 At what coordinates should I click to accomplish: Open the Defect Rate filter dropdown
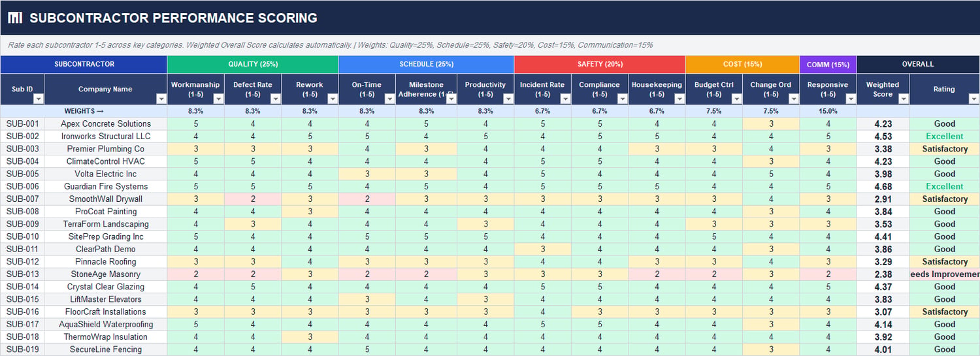pyautogui.click(x=275, y=99)
